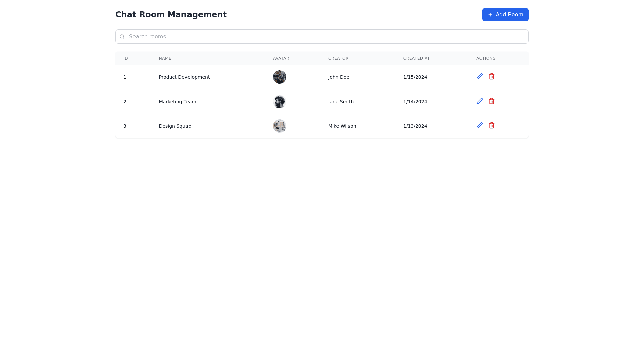Click the Name column header
The image size is (644, 362).
pyautogui.click(x=165, y=58)
